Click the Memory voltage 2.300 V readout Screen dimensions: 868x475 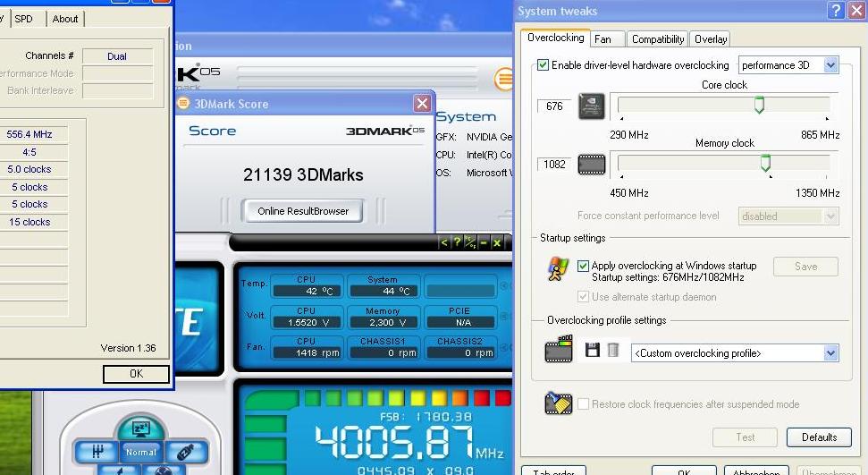[x=385, y=322]
